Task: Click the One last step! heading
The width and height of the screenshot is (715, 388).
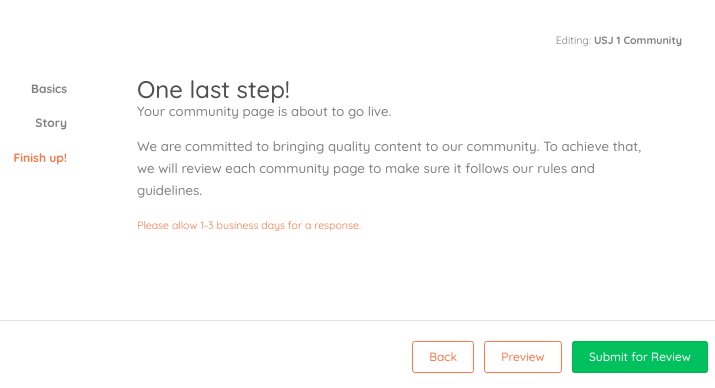Action: coord(213,89)
